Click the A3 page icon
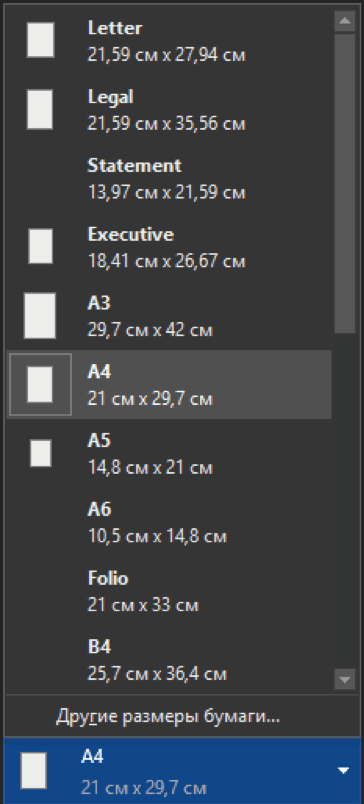 click(x=40, y=315)
